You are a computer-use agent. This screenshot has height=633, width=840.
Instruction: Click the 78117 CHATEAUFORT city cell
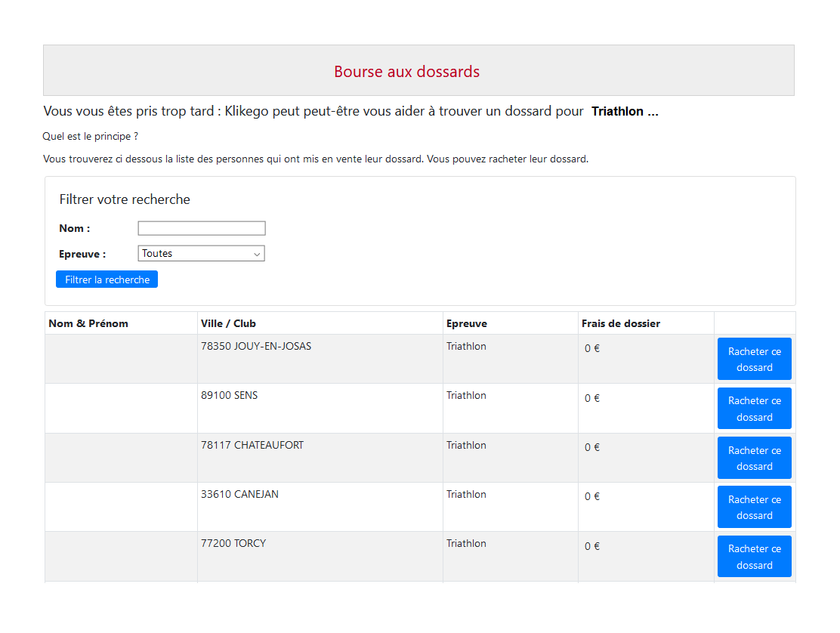click(252, 446)
